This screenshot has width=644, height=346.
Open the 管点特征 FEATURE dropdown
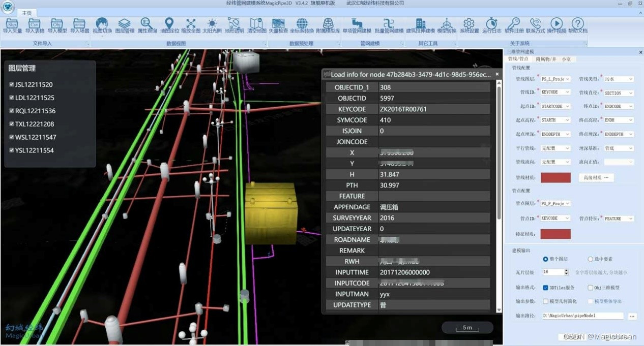click(619, 218)
